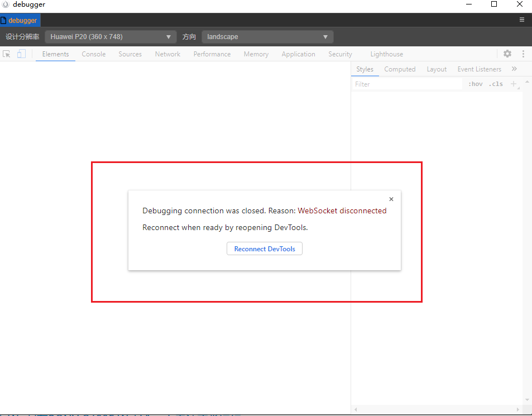
Task: Switch to the Computed pane tab
Action: point(400,69)
